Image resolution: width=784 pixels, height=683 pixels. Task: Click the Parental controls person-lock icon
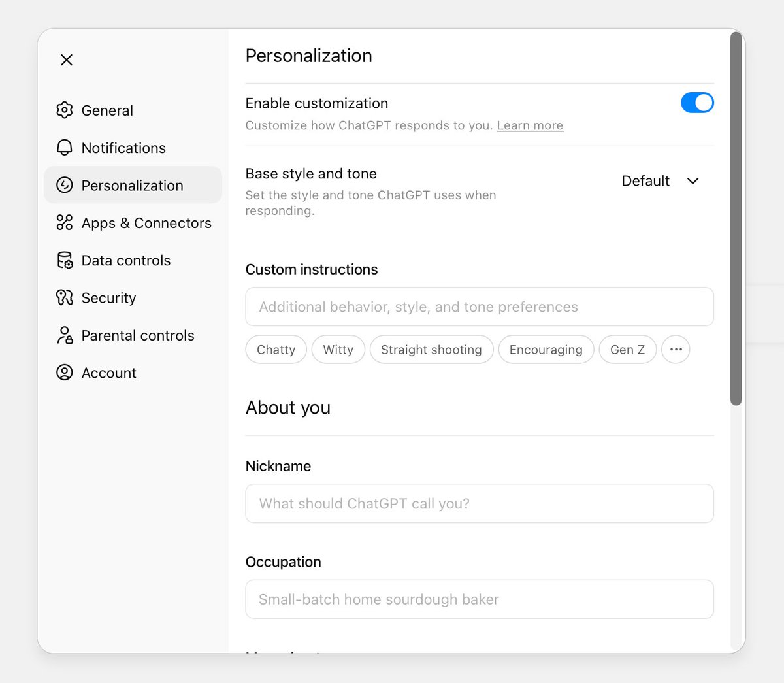[65, 335]
